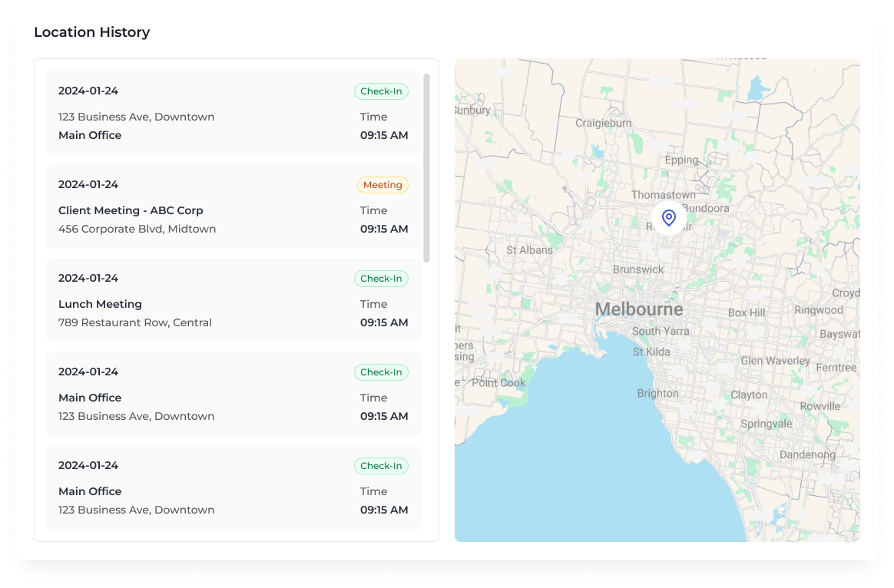Click the Melbourne label on the map
This screenshot has width=894, height=588.
tap(638, 309)
